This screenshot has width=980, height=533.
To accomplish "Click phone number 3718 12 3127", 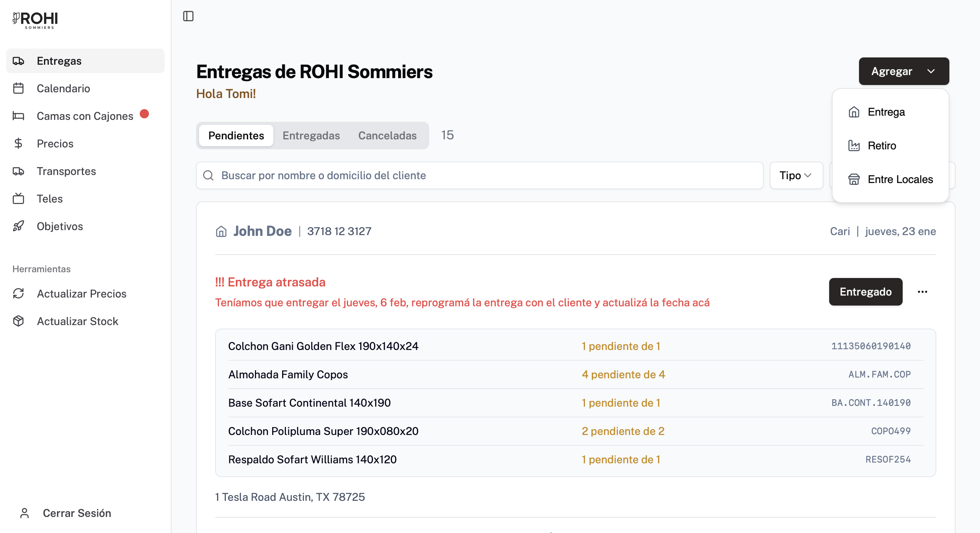I will (x=339, y=231).
